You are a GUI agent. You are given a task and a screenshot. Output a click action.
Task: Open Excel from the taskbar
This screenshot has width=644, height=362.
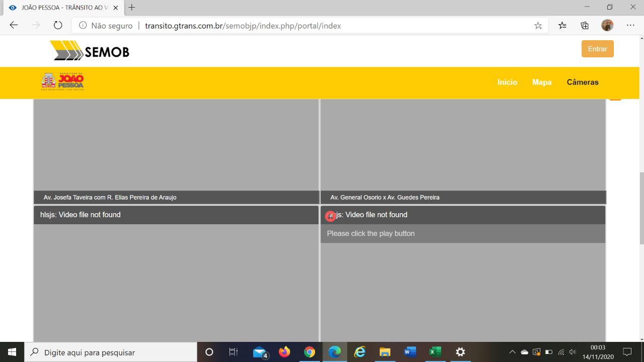pos(435,352)
